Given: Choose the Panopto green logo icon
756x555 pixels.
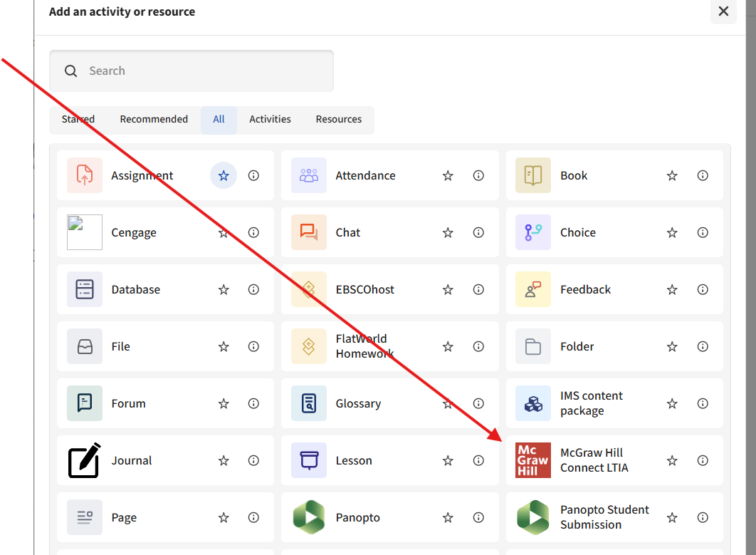Looking at the screenshot, I should (x=309, y=517).
